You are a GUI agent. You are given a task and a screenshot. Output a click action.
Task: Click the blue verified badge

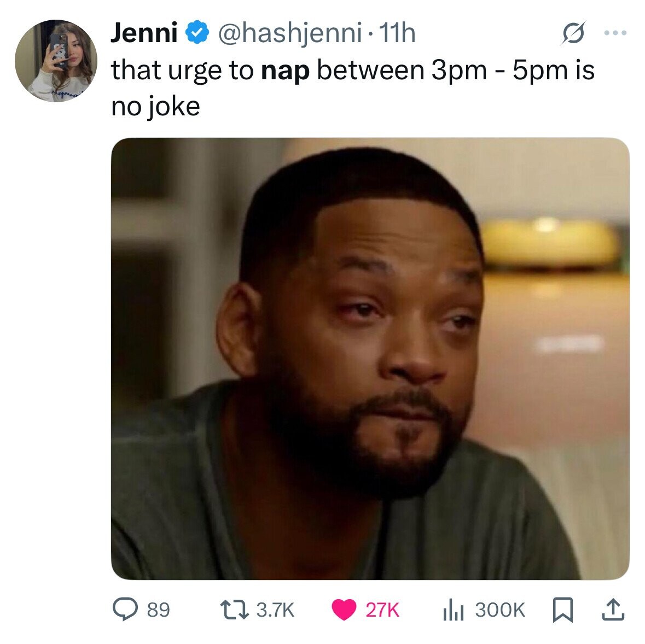click(198, 34)
